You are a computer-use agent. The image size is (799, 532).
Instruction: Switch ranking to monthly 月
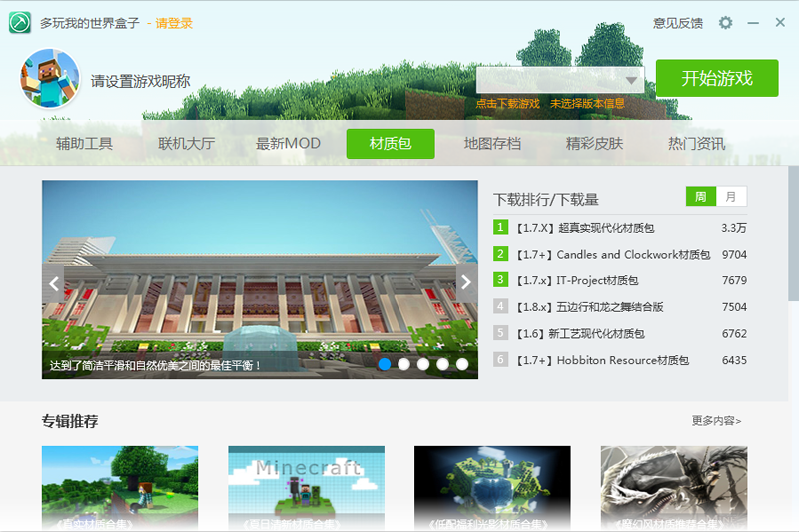pos(731,196)
